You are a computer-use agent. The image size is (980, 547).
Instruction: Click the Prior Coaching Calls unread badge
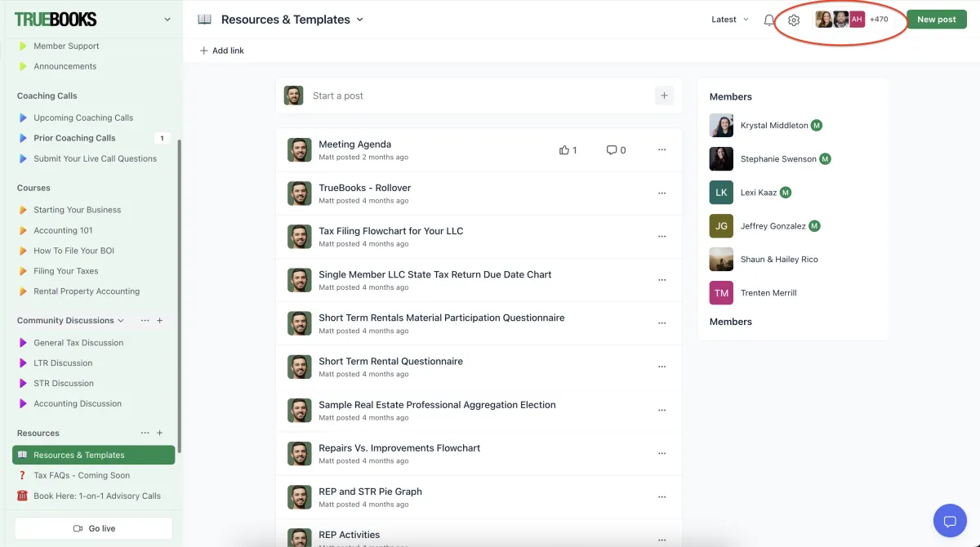coord(162,139)
